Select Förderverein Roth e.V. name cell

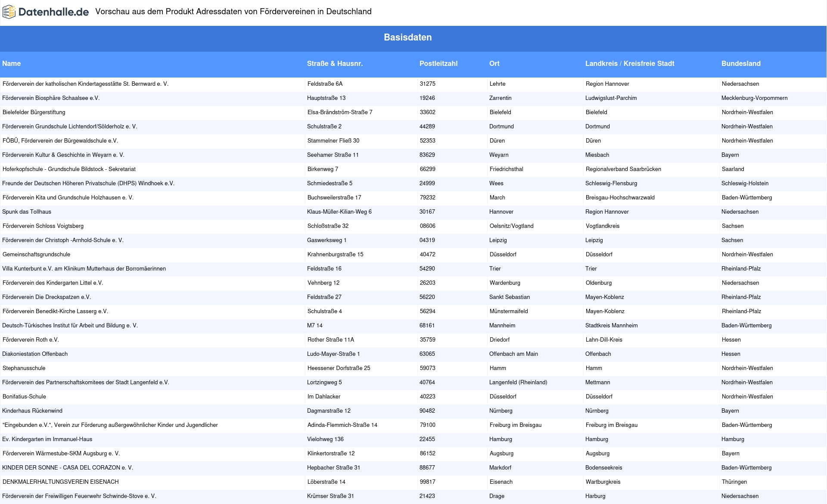coord(31,340)
